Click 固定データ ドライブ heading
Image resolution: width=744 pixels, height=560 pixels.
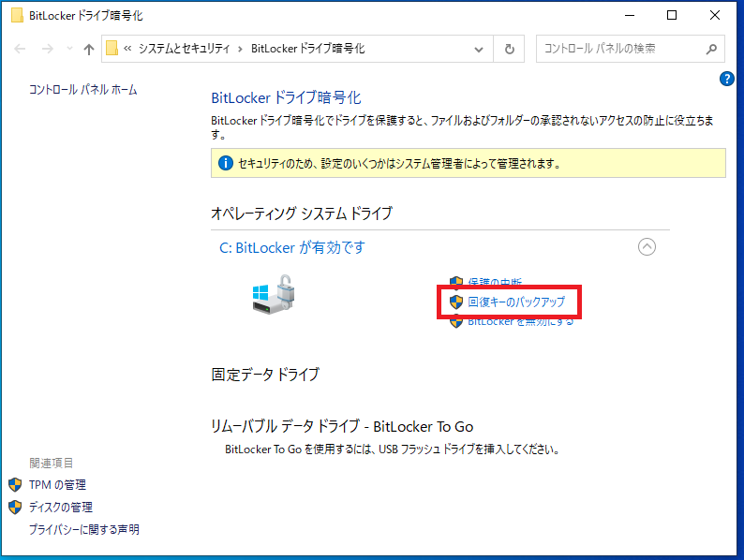point(265,375)
